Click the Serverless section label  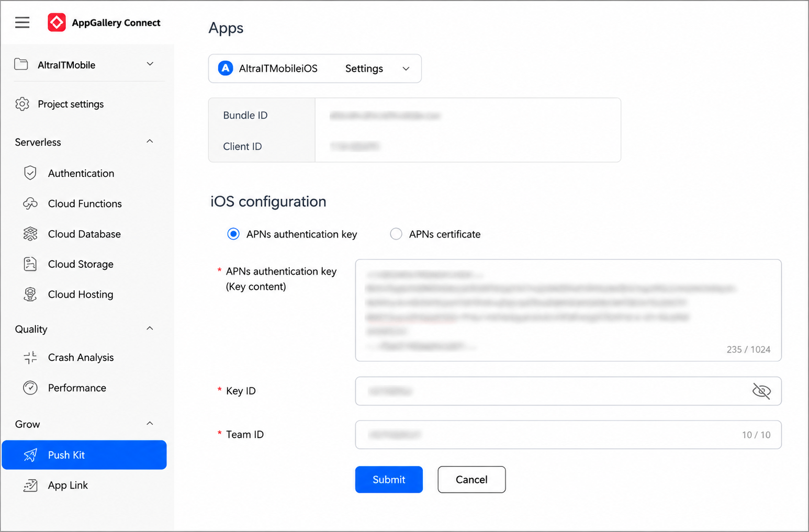38,142
